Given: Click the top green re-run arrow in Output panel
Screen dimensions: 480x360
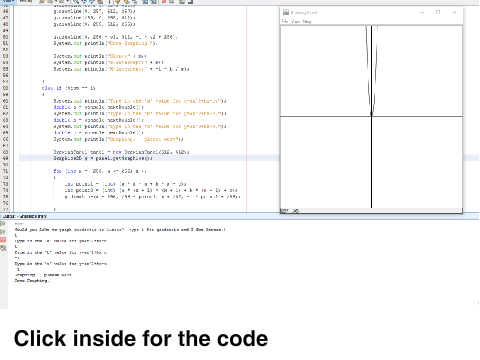Looking at the screenshot, I should tap(3, 224).
